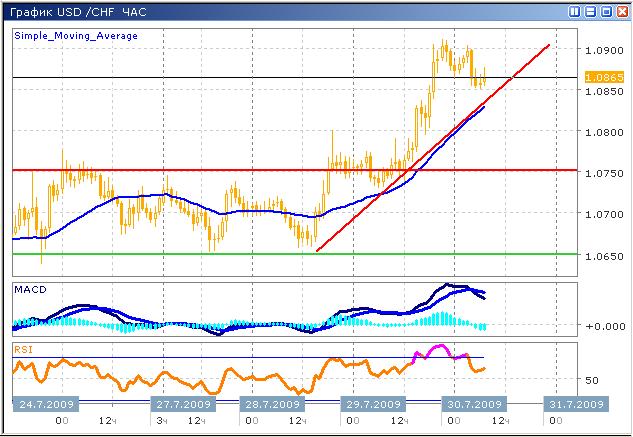Click the chart title bar text
This screenshot has width=633, height=437.
tap(69, 11)
